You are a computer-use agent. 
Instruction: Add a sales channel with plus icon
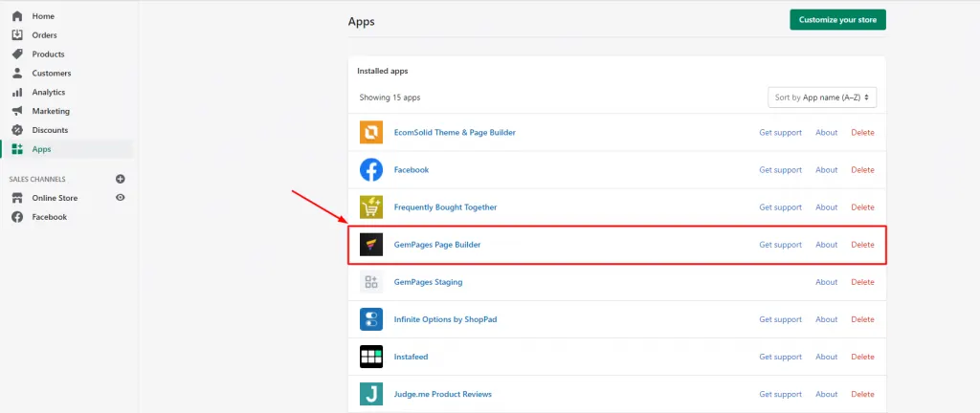(x=121, y=179)
